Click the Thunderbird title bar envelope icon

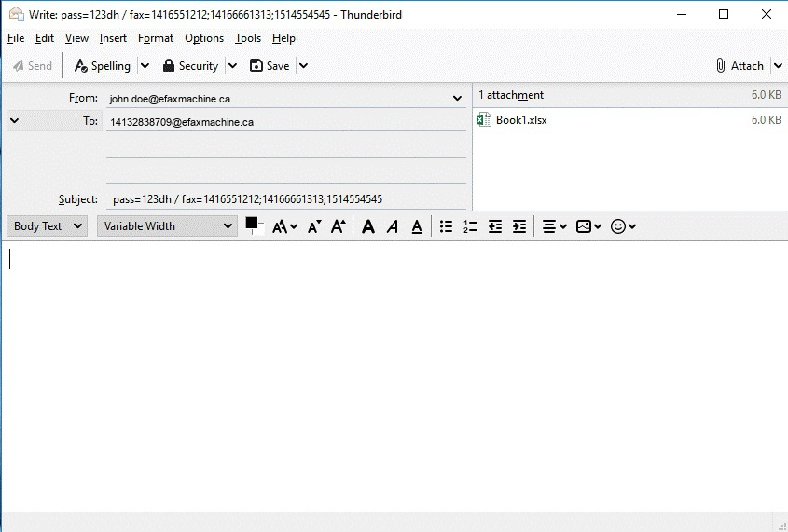[17, 14]
